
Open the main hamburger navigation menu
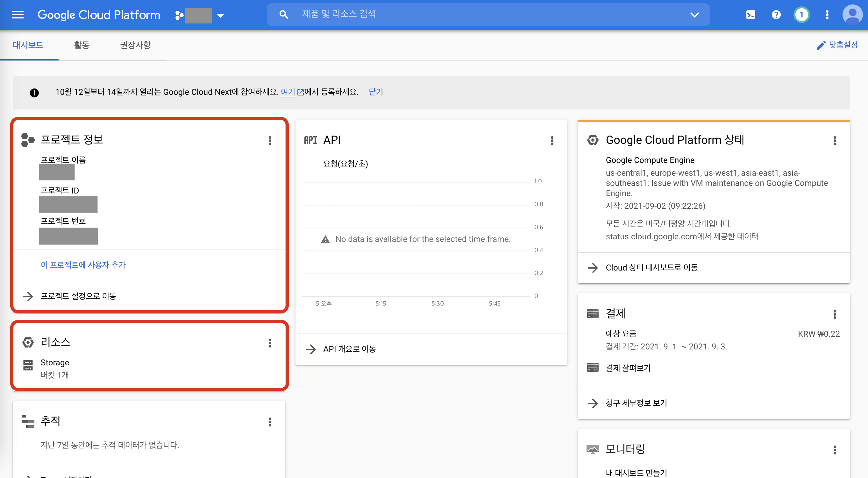(18, 15)
